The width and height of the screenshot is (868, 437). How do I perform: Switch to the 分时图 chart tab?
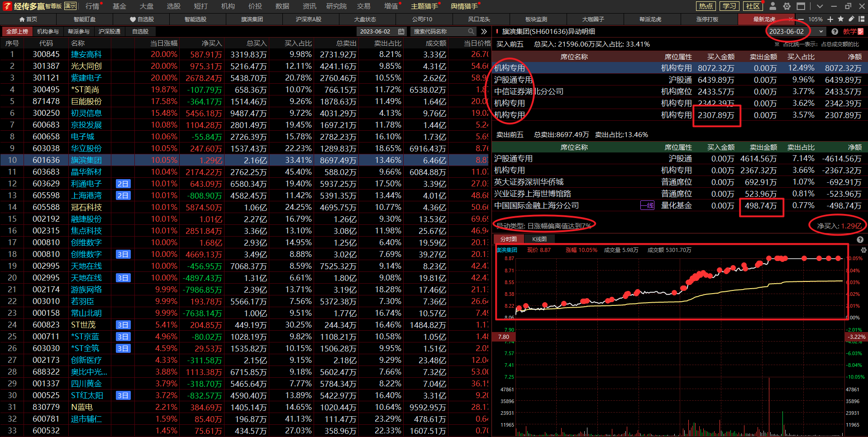point(509,239)
